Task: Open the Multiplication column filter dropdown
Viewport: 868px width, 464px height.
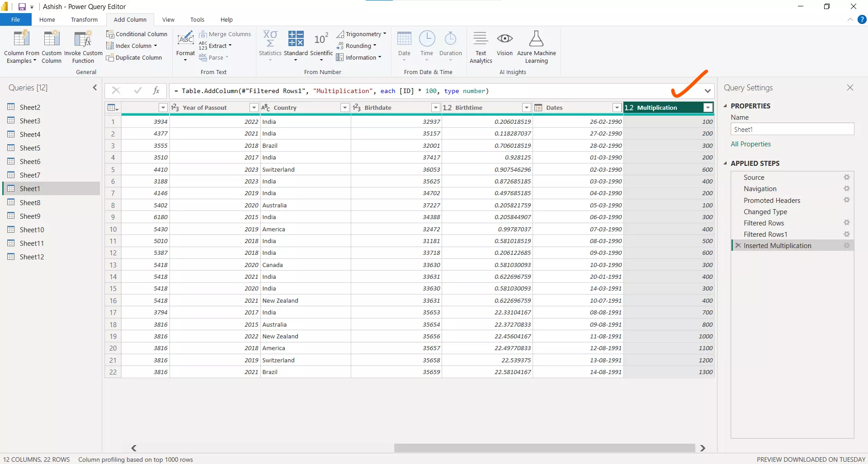Action: click(x=708, y=108)
